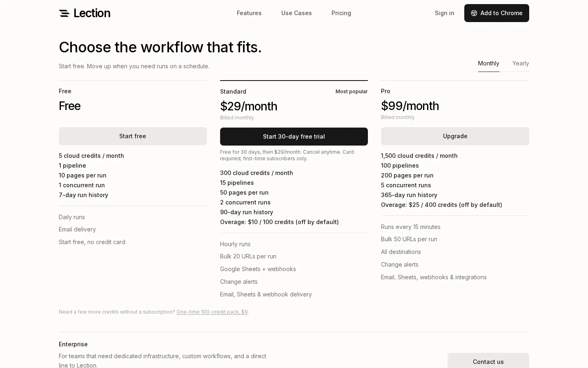Click the 'Enterprise' section heading
Viewport: 588px width, 368px height.
tap(73, 344)
